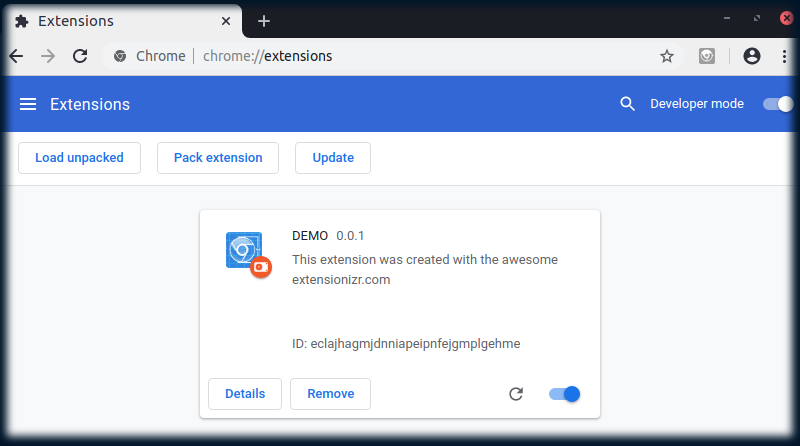Open the user profile avatar icon
The image size is (800, 446).
pyautogui.click(x=752, y=56)
